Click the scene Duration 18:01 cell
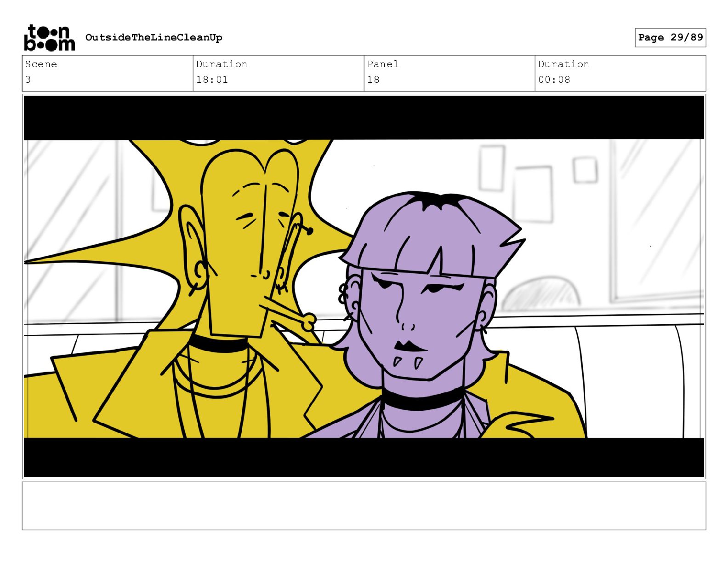Image resolution: width=728 pixels, height=563 pixels. pos(279,73)
